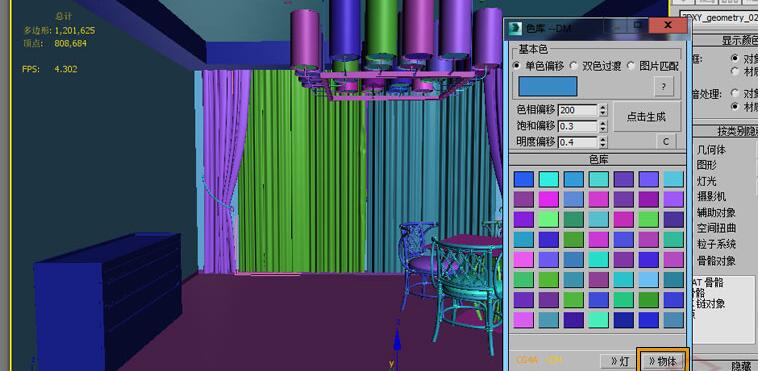Open the large blue base color swatch

click(x=548, y=87)
